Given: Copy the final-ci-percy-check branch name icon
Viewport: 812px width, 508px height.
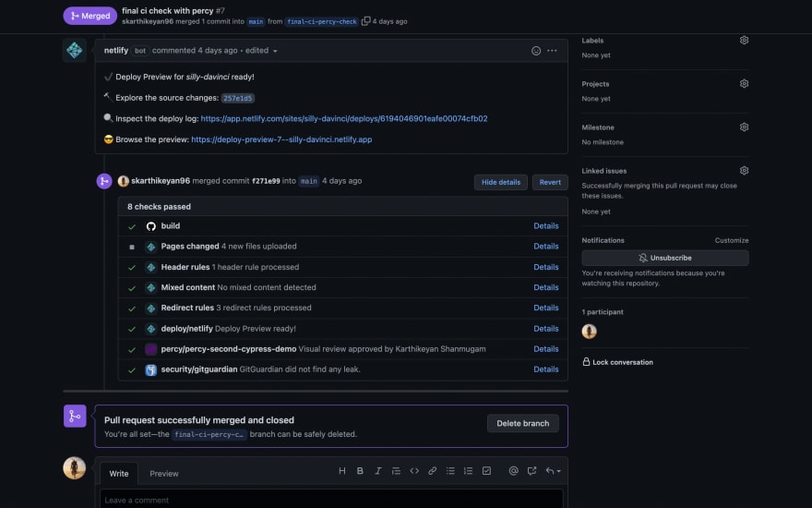Looking at the screenshot, I should (365, 21).
